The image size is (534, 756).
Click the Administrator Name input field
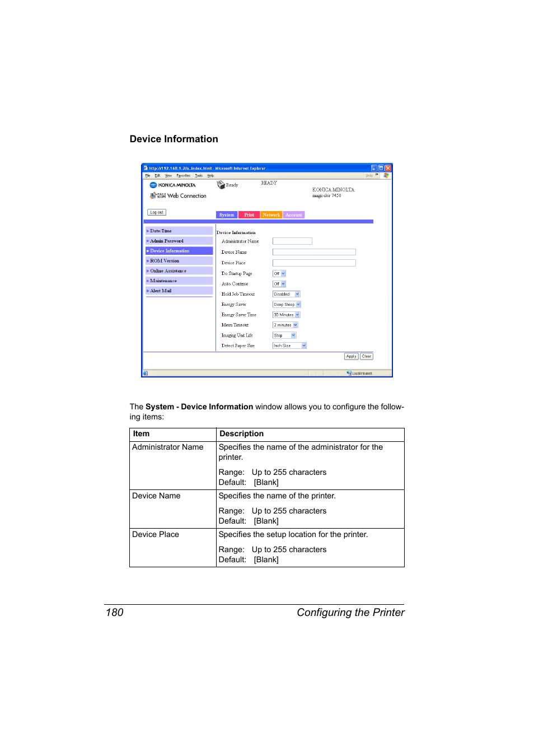tap(292, 241)
